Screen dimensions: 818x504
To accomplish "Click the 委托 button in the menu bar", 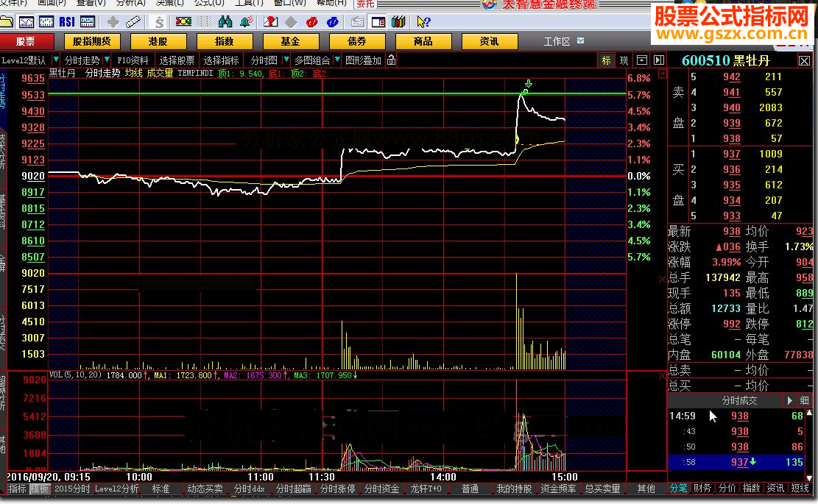I will pyautogui.click(x=365, y=4).
